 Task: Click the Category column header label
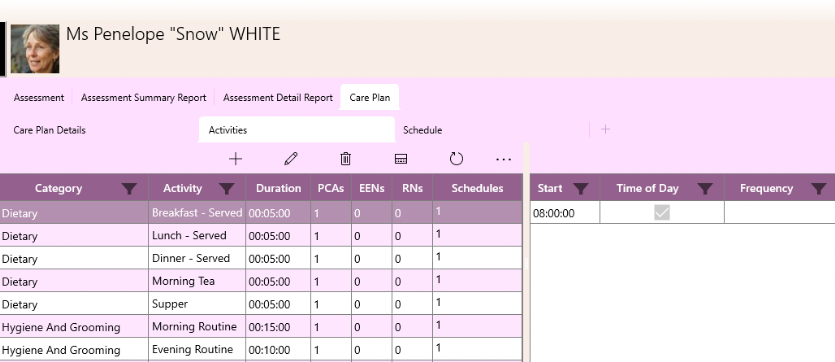pyautogui.click(x=58, y=188)
